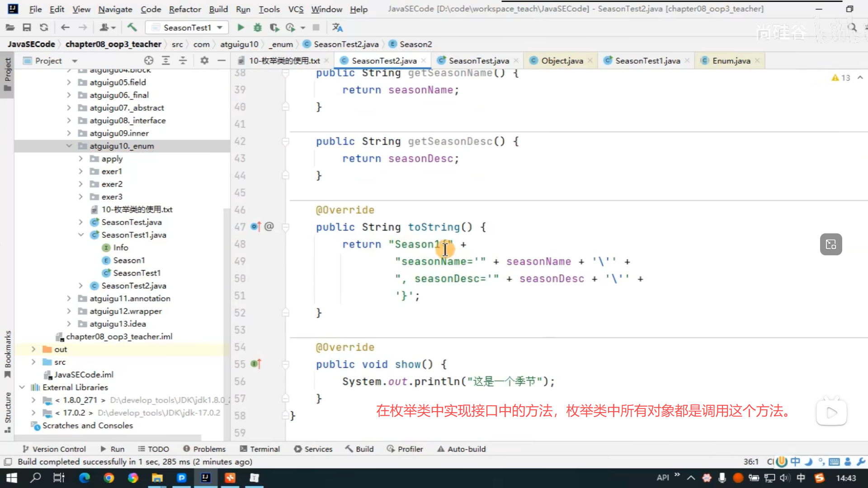Viewport: 868px width, 488px height.
Task: Open the Terminal tool window
Action: point(260,449)
